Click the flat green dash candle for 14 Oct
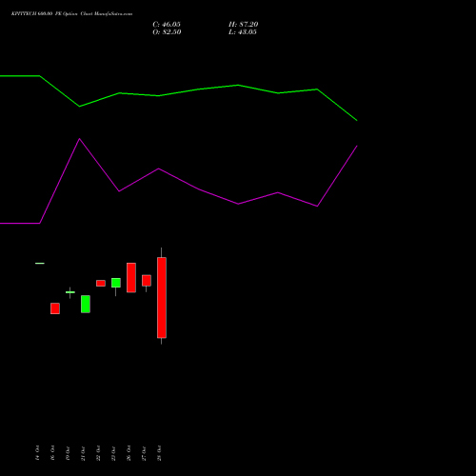 click(x=40, y=263)
